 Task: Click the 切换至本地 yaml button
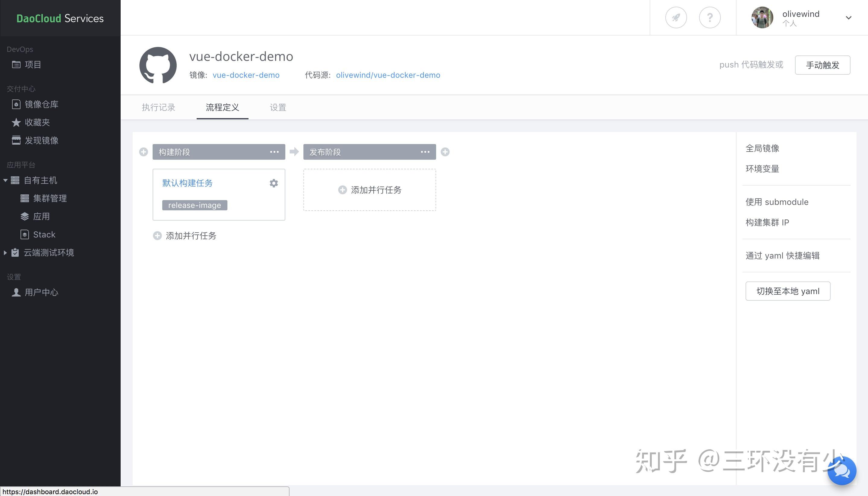787,291
